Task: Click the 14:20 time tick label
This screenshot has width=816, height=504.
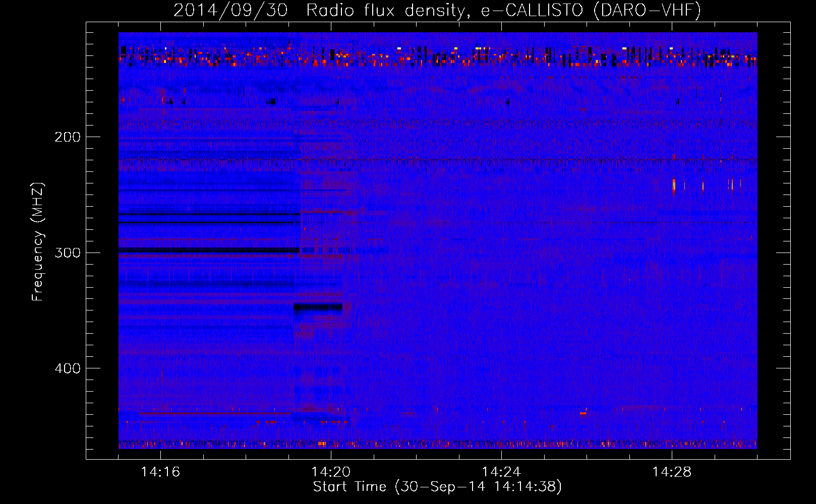Action: click(331, 472)
